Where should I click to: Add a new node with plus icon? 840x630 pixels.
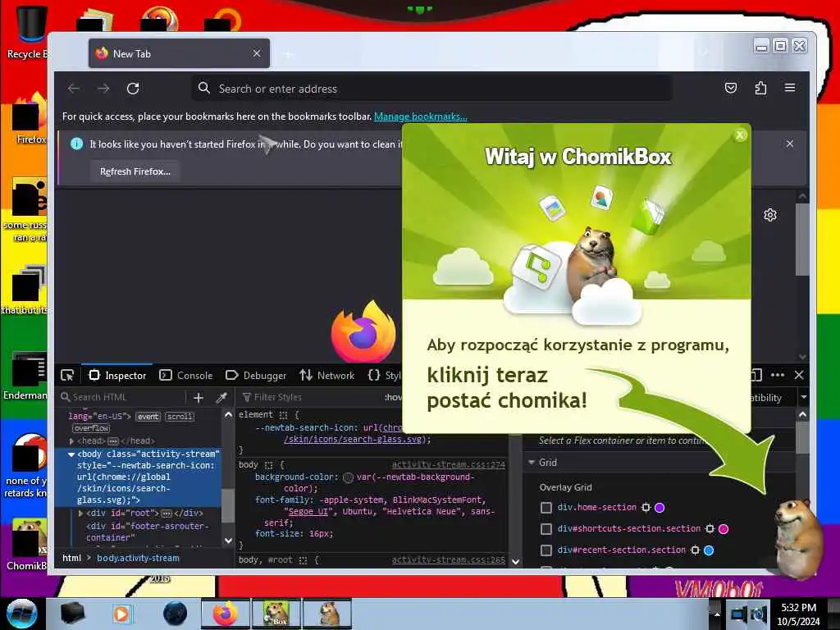(x=199, y=398)
